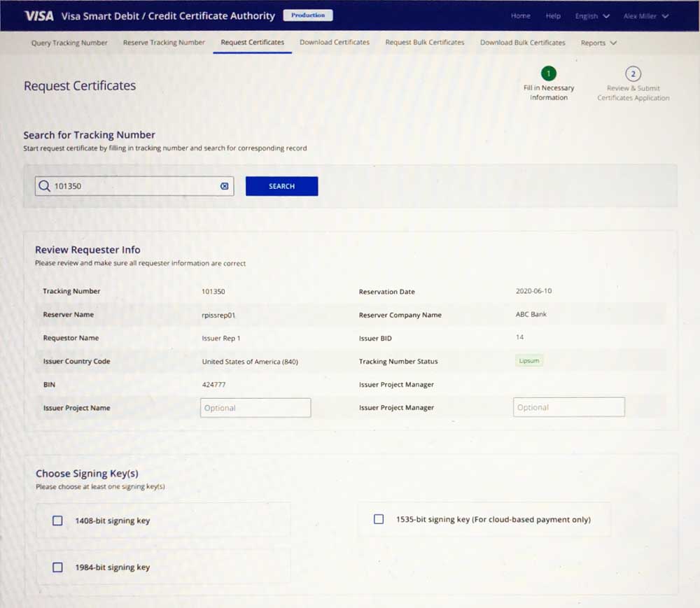Open the English language dropdown
The width and height of the screenshot is (700, 608).
(x=591, y=16)
